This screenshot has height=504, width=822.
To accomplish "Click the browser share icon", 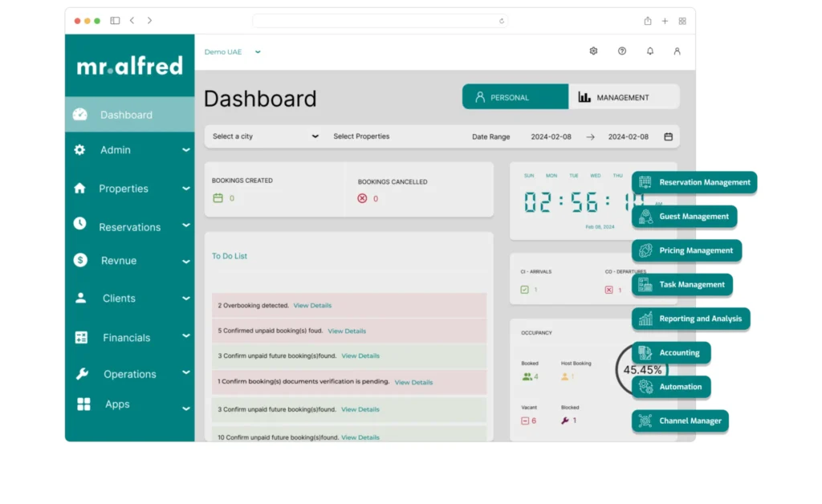I will coord(647,21).
